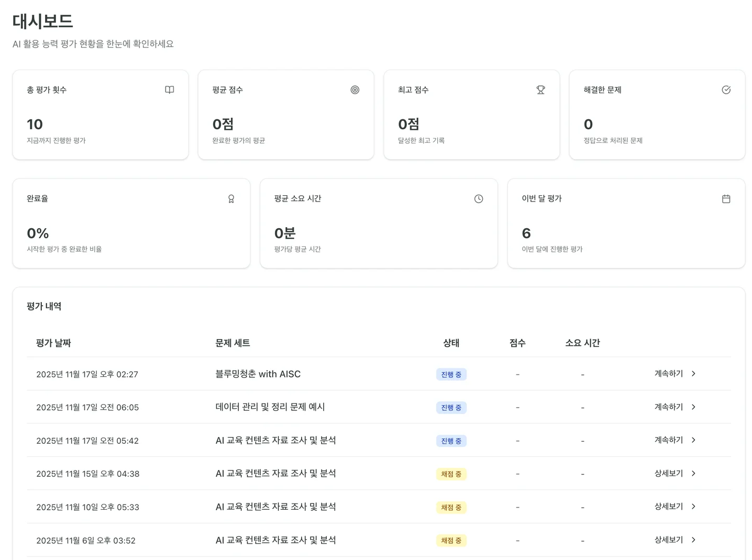Screen dimensions: 752x560
Task: Click the target icon on 평균 점수 card
Action: tap(355, 89)
